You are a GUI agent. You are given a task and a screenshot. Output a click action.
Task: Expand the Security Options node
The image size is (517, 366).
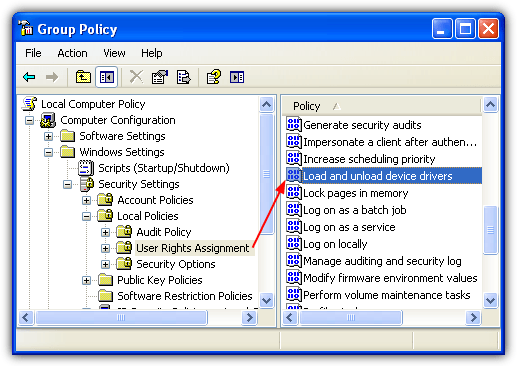[105, 264]
